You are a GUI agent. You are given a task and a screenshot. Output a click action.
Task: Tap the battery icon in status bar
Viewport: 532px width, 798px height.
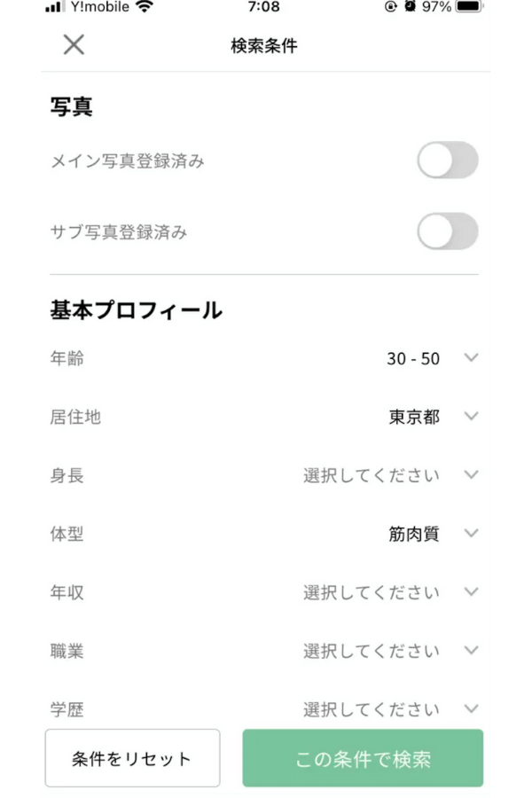pyautogui.click(x=469, y=6)
